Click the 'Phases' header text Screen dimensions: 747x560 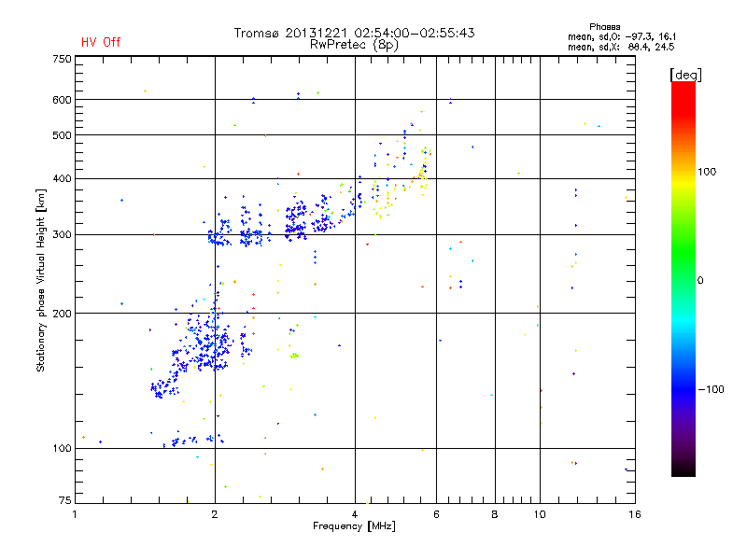tap(604, 27)
